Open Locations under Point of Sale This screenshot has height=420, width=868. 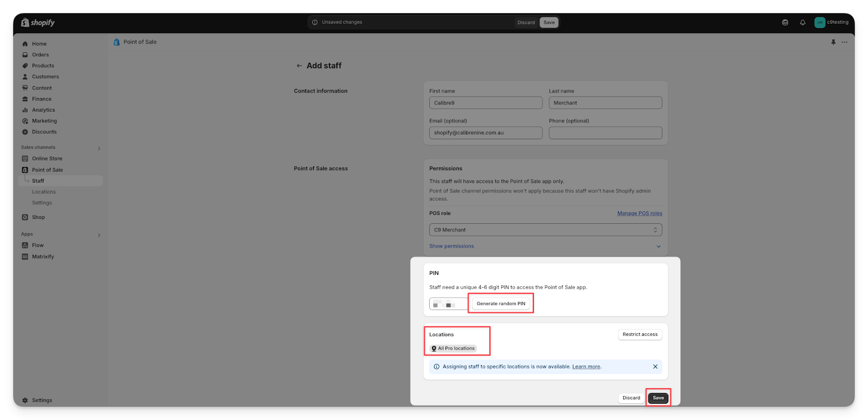[44, 192]
